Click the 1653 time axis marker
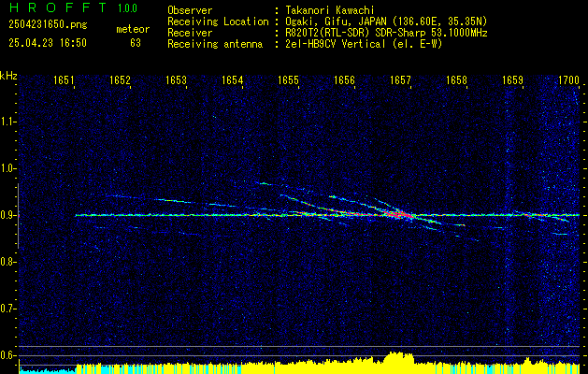This screenshot has height=374, width=588. tap(177, 80)
